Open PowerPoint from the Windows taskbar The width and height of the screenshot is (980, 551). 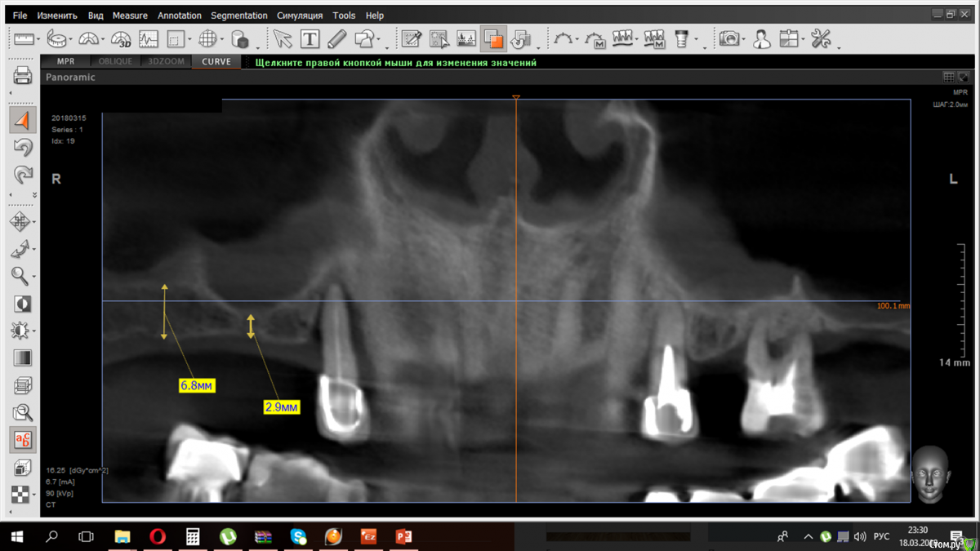403,536
